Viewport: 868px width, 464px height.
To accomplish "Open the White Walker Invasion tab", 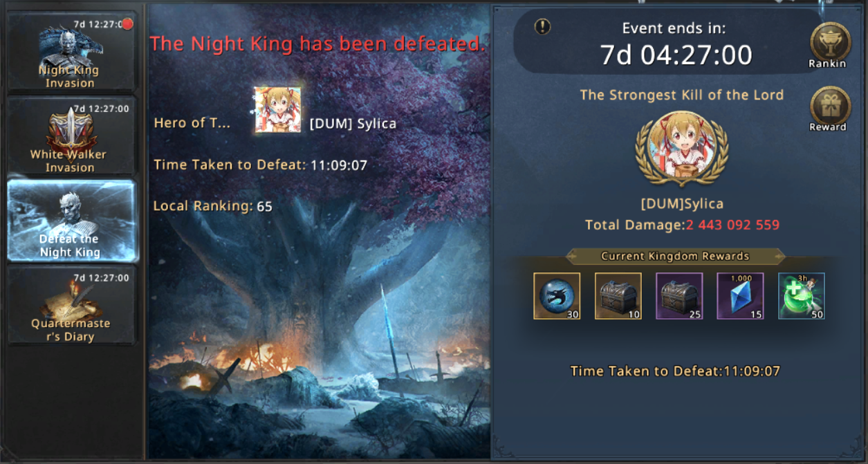I will [x=72, y=136].
